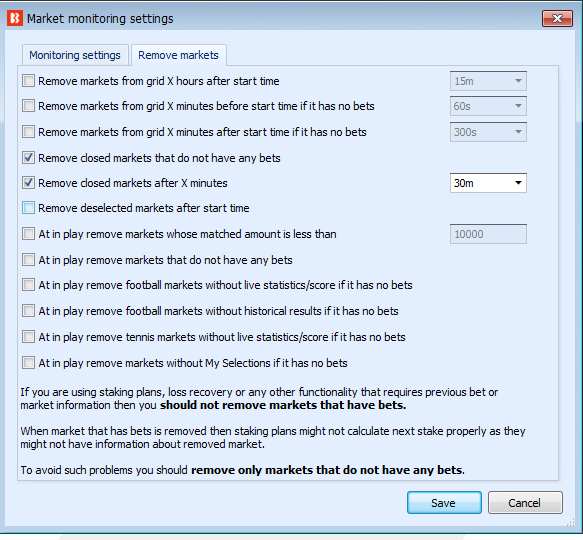Image resolution: width=583 pixels, height=540 pixels.
Task: Uncheck Remove closed markets that do not have any bets
Action: point(28,158)
